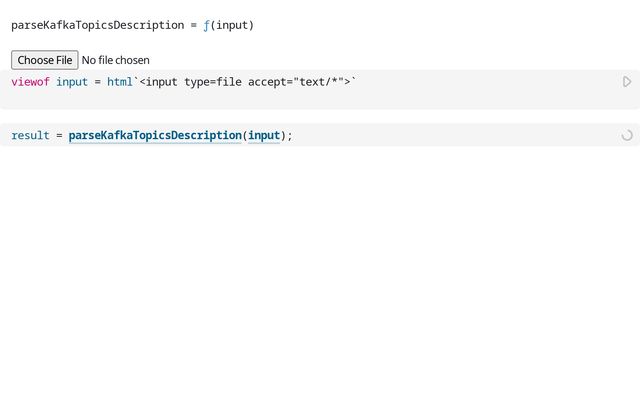The height and width of the screenshot is (400, 640).
Task: Run the viewof input cell play icon
Action: [627, 82]
